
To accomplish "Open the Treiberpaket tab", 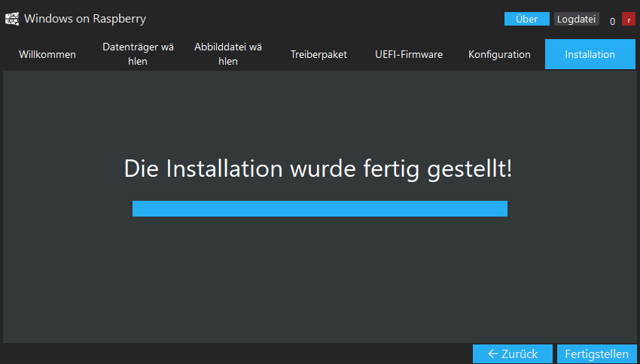I will [x=318, y=54].
